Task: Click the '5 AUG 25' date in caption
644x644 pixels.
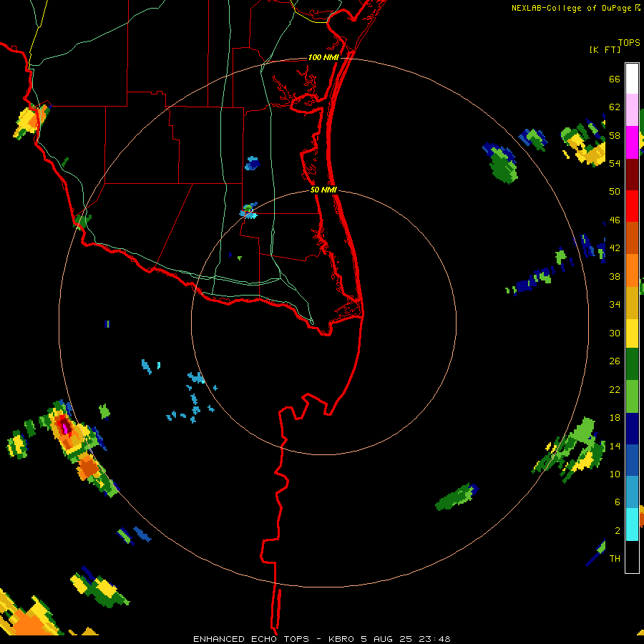Action: point(387,639)
